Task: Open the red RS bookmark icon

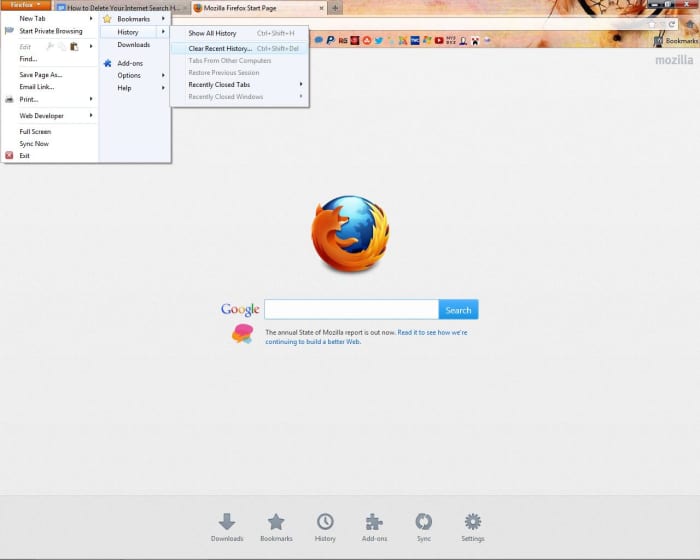Action: 343,41
